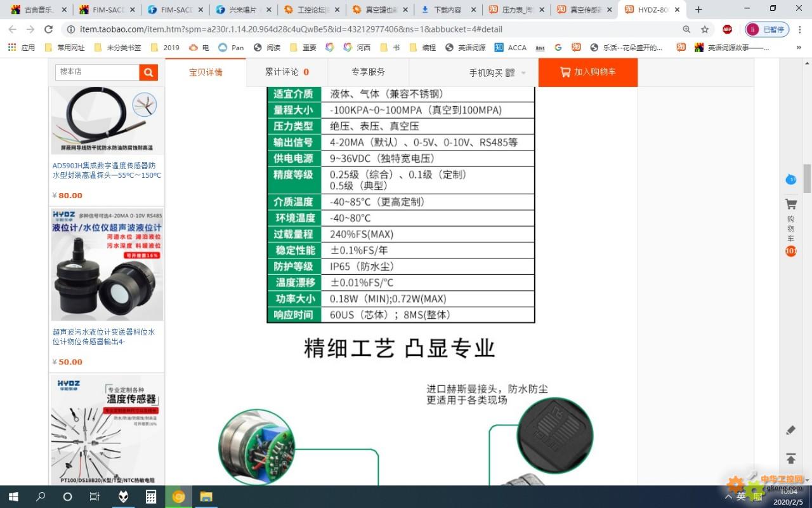Open the AD590JH temperature sensor product link
The image size is (812, 508).
click(x=107, y=170)
